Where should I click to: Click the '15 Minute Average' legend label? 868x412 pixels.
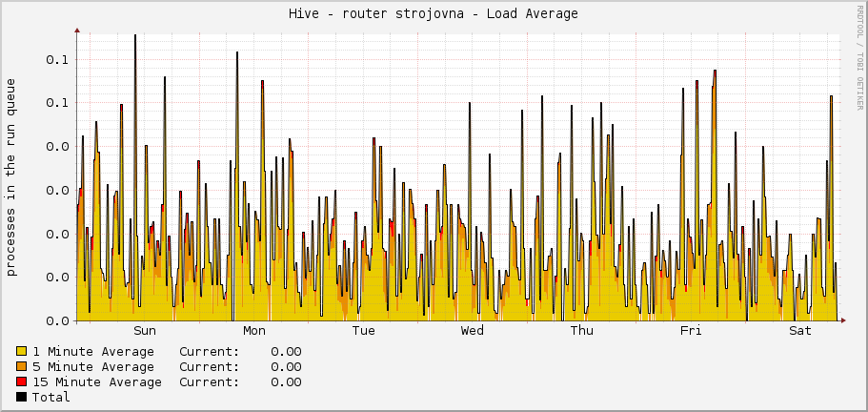(97, 382)
